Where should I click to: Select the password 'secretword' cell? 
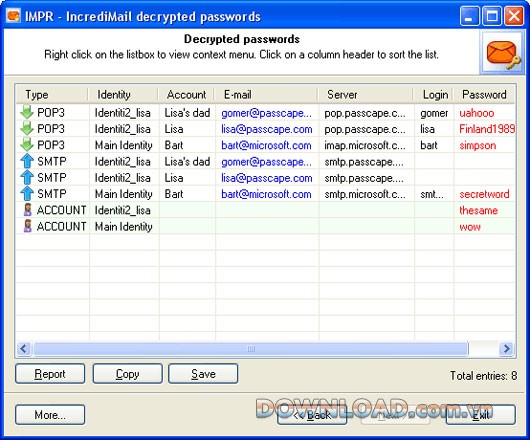click(x=484, y=194)
